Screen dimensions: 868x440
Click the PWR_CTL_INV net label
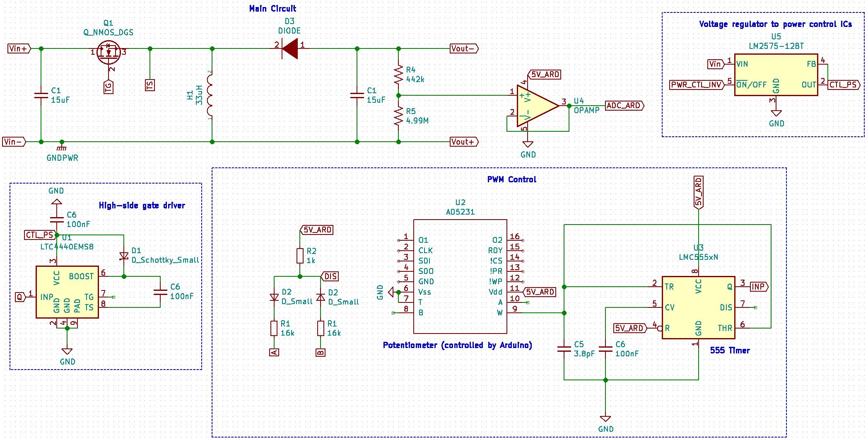[697, 85]
